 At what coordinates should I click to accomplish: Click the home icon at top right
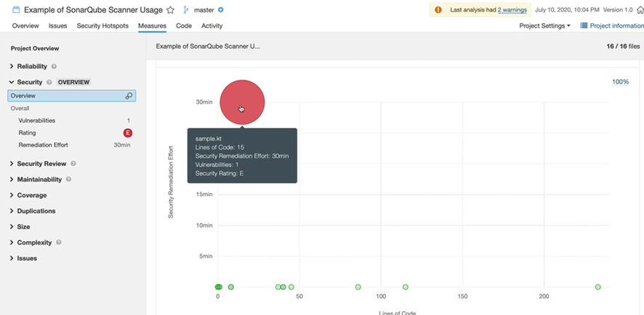(x=640, y=10)
